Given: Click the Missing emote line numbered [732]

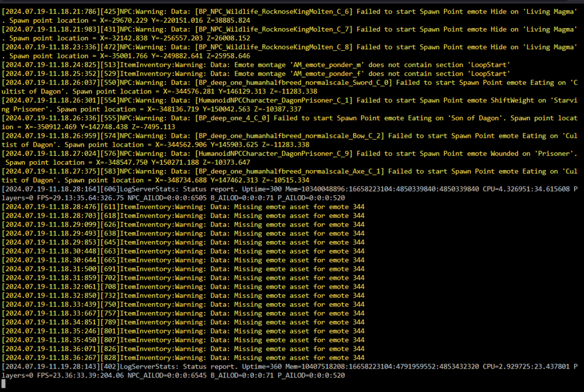Looking at the screenshot, I should tap(183, 296).
